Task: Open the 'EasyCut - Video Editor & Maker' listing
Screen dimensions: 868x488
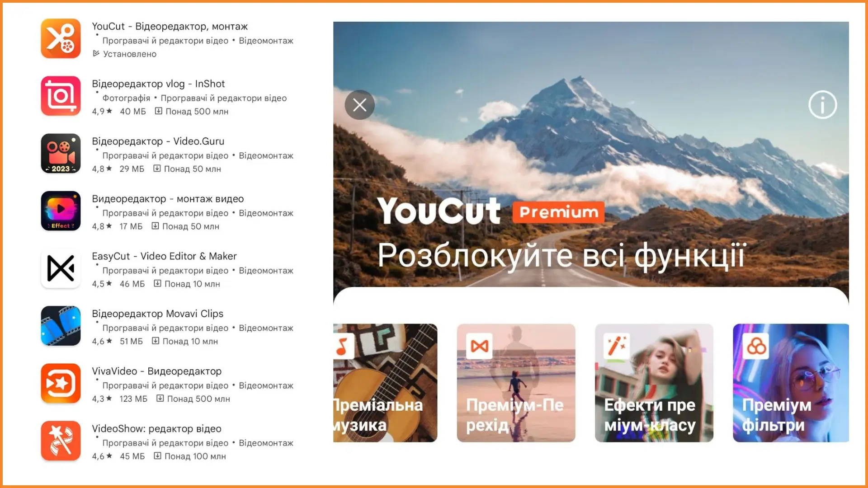Action: coord(164,256)
